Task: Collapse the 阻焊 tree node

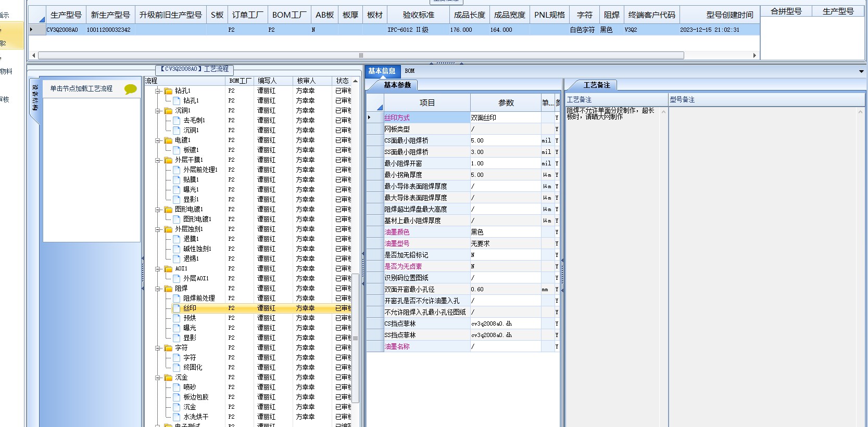Action: point(158,289)
